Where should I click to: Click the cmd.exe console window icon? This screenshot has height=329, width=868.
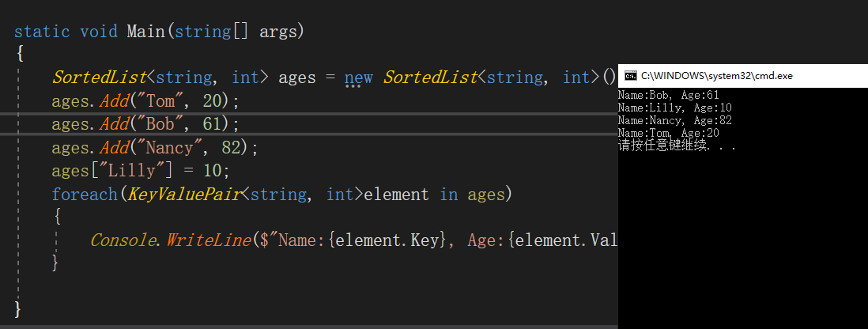click(x=630, y=76)
